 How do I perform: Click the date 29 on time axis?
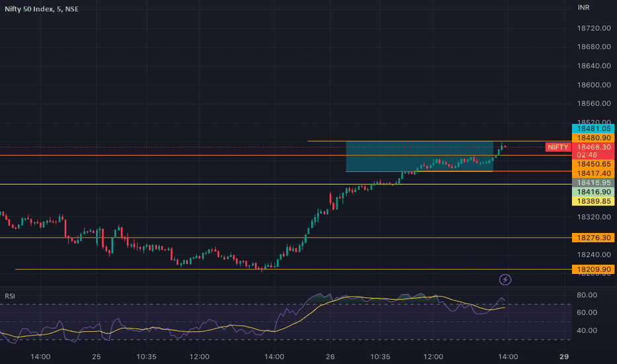pos(564,357)
